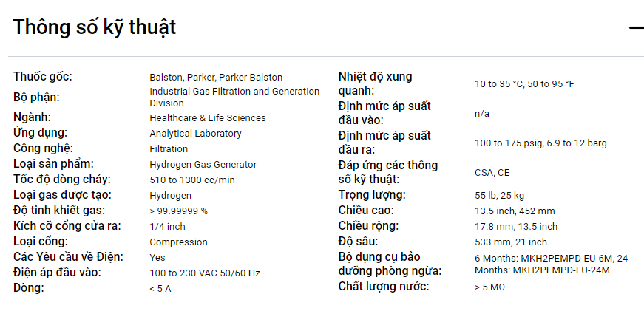
Task: Click the Độ tinh khiết gas label
Action: [59, 211]
